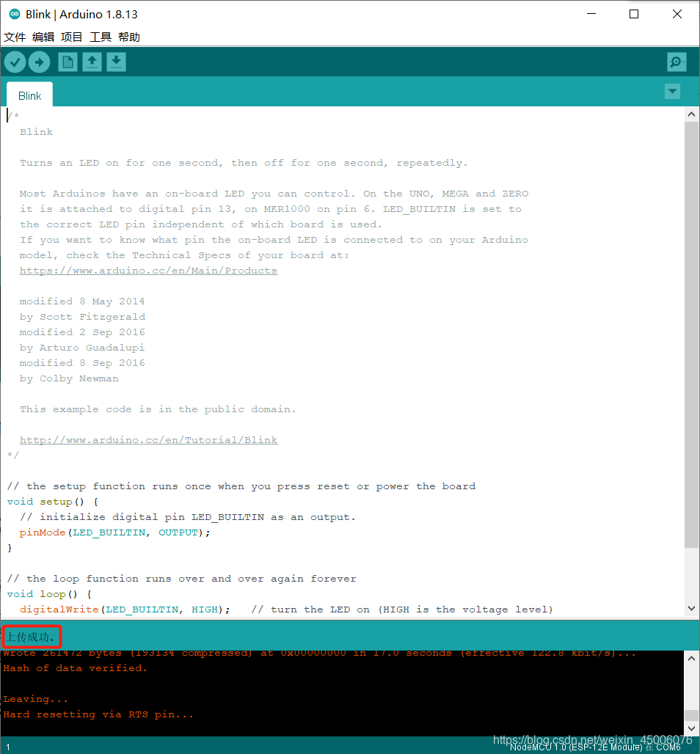
Task: Click the editor scrollbar down arrow
Action: point(691,608)
